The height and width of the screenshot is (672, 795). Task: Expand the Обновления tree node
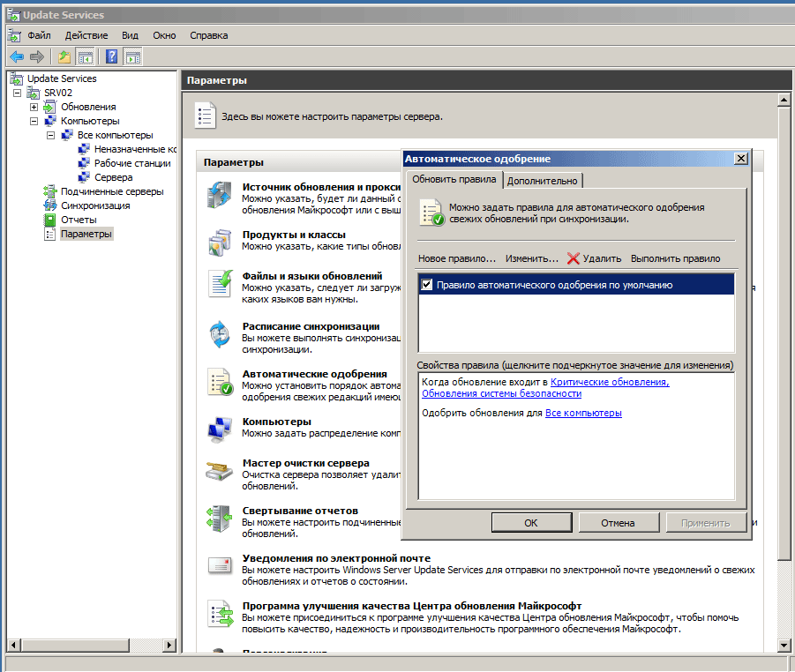point(34,107)
